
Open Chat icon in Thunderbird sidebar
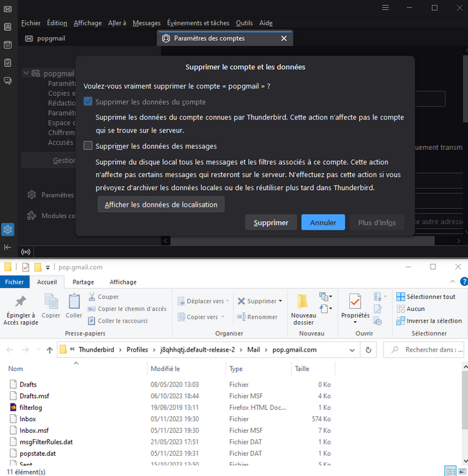click(8, 81)
